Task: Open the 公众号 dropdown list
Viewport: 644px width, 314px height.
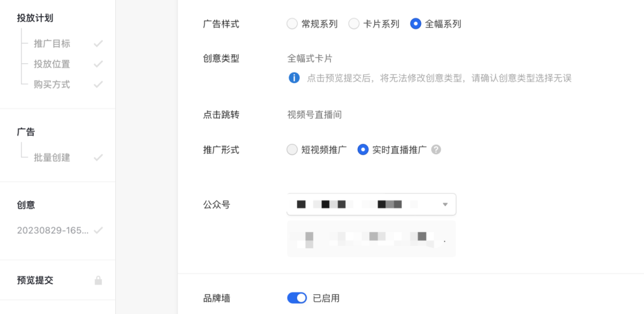Action: pyautogui.click(x=371, y=204)
